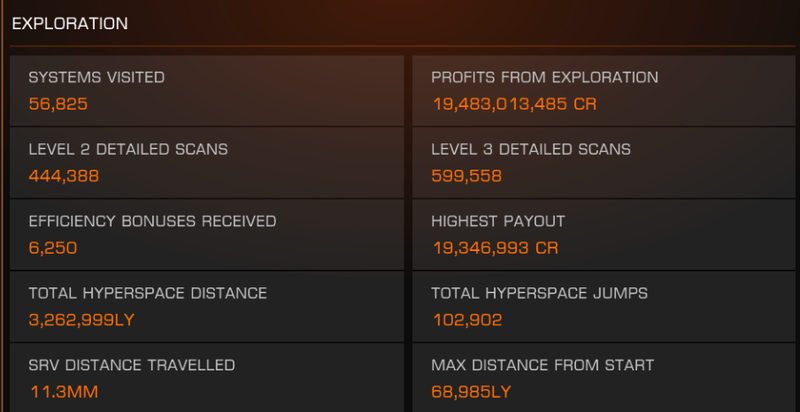Click the 19,346,993 CR payout value
Screen dimensions: 800x412
(x=495, y=248)
